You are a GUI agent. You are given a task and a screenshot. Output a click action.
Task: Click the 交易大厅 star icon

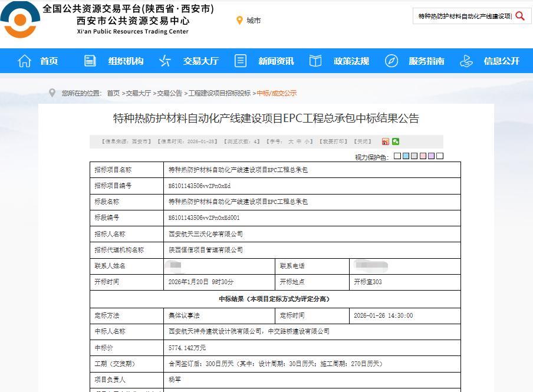[x=164, y=60]
